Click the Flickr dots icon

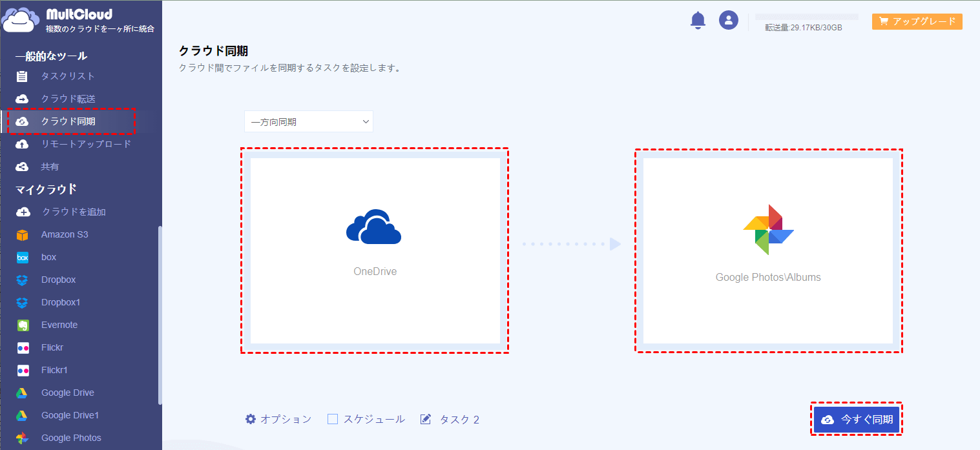point(22,347)
